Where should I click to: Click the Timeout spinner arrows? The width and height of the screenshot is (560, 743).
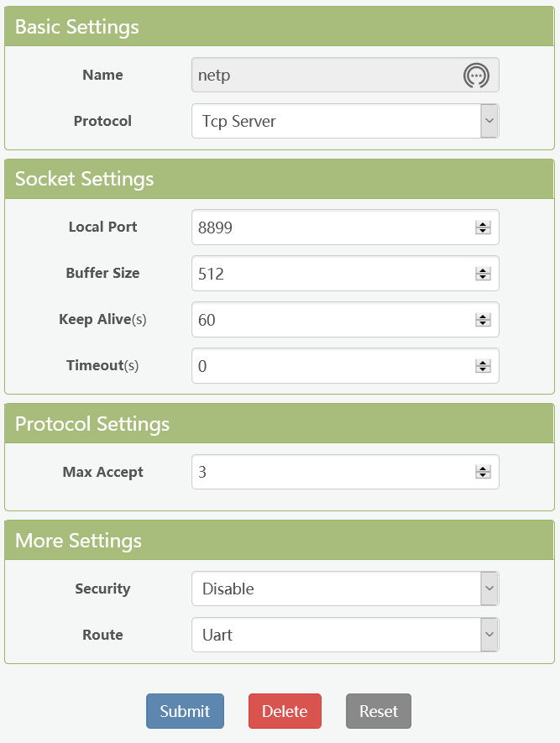[483, 366]
